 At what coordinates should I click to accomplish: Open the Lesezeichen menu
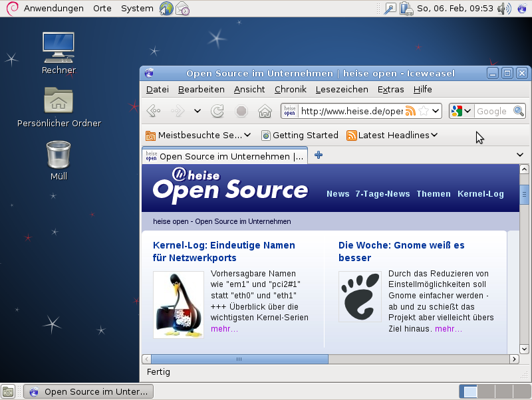[342, 90]
